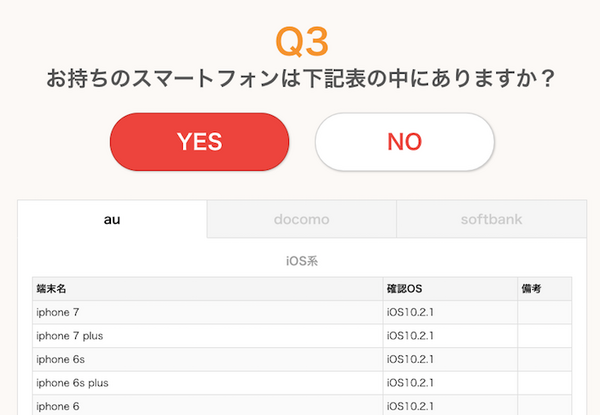This screenshot has width=600, height=415.
Task: Select the au carrier tab
Action: pos(112,219)
